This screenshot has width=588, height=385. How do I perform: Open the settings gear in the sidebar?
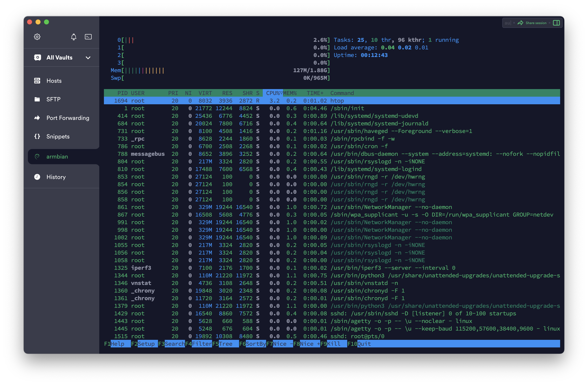tap(37, 37)
